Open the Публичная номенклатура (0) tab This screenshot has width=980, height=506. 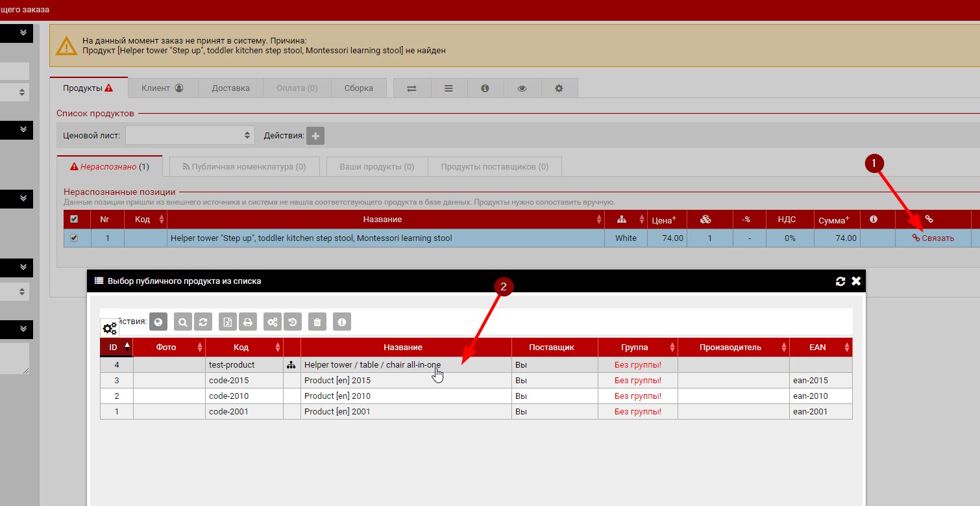[244, 167]
